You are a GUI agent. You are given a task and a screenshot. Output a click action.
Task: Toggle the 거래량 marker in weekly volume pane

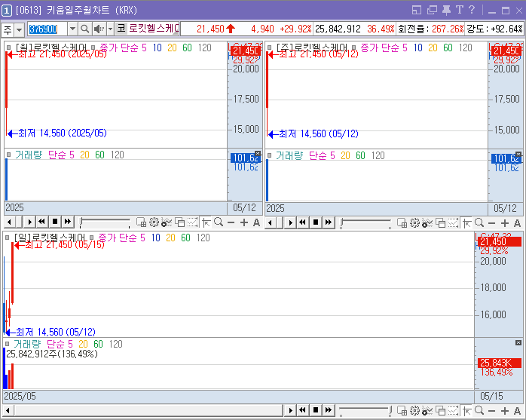point(269,155)
